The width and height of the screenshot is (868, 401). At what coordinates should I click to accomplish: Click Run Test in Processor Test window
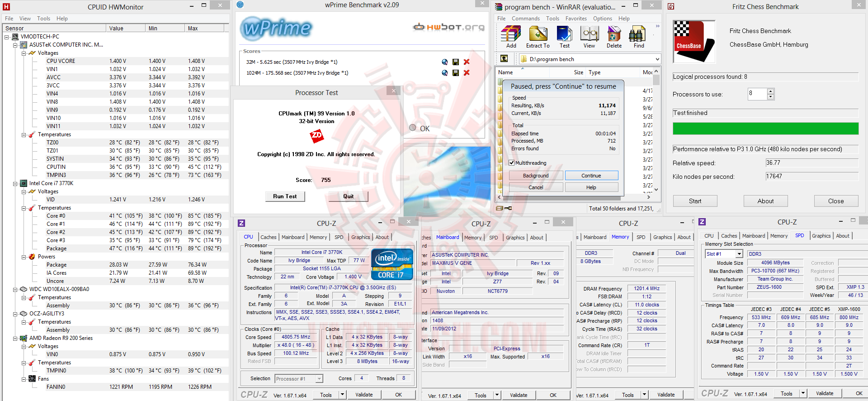click(x=285, y=196)
